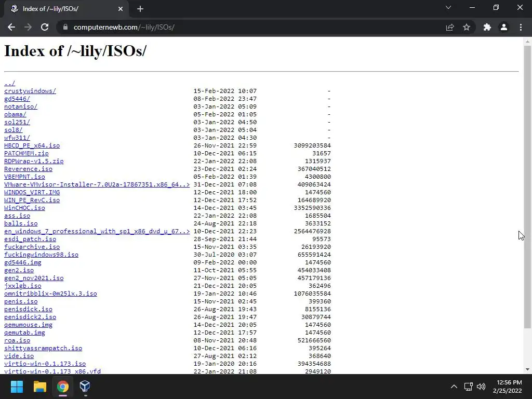Click the page's vertical scrollbar thumb
This screenshot has height=399, width=532.
pyautogui.click(x=527, y=187)
